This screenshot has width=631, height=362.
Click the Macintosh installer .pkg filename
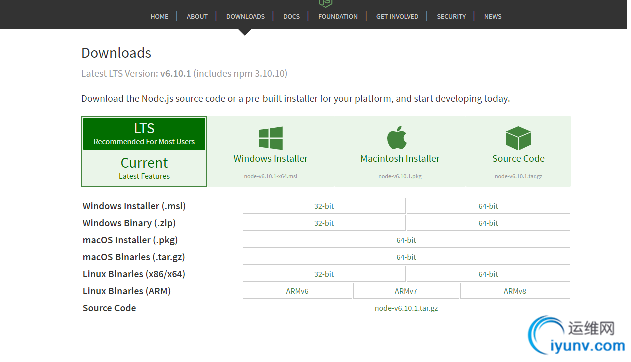(400, 176)
